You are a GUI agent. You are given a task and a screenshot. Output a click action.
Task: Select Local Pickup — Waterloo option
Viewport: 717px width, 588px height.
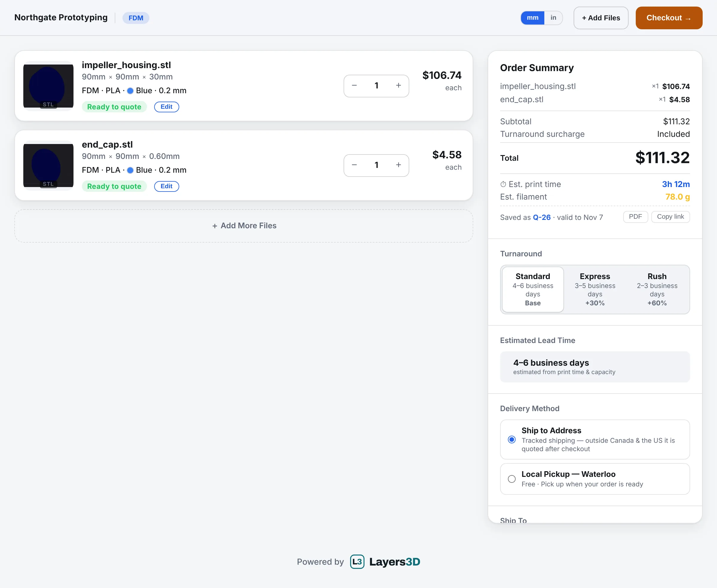[595, 479]
